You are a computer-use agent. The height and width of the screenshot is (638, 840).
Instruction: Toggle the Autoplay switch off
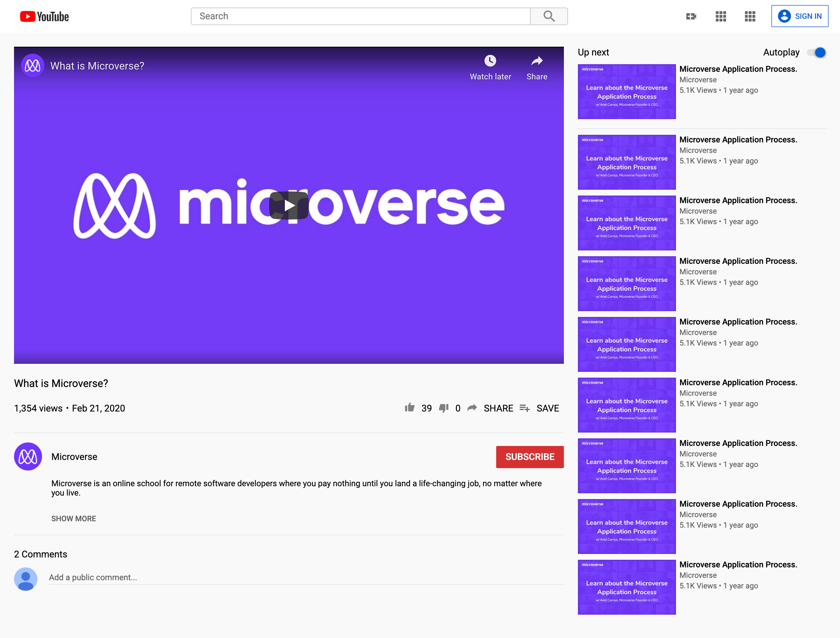pyautogui.click(x=816, y=53)
